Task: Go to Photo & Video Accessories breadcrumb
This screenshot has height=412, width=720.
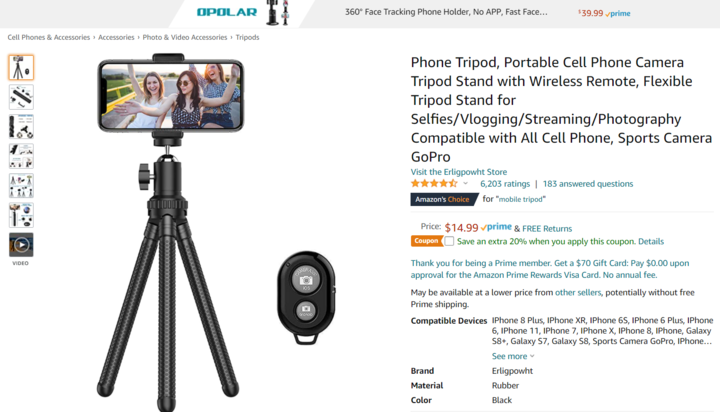Action: (x=185, y=37)
